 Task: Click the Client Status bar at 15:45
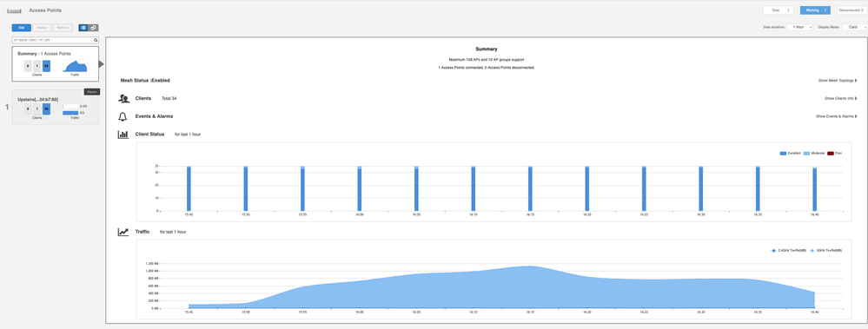point(189,188)
